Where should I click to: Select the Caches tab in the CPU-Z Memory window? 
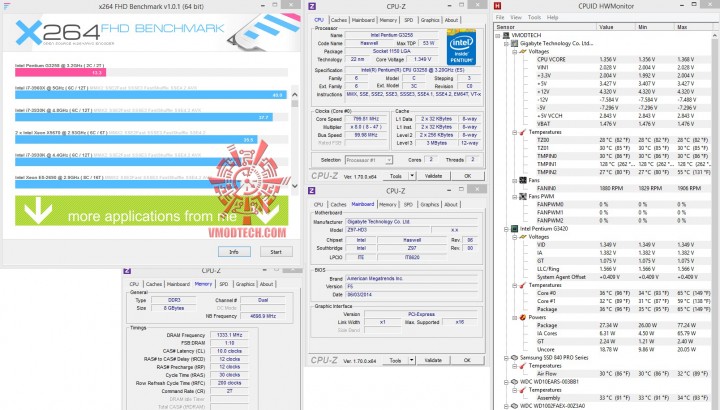tap(154, 284)
